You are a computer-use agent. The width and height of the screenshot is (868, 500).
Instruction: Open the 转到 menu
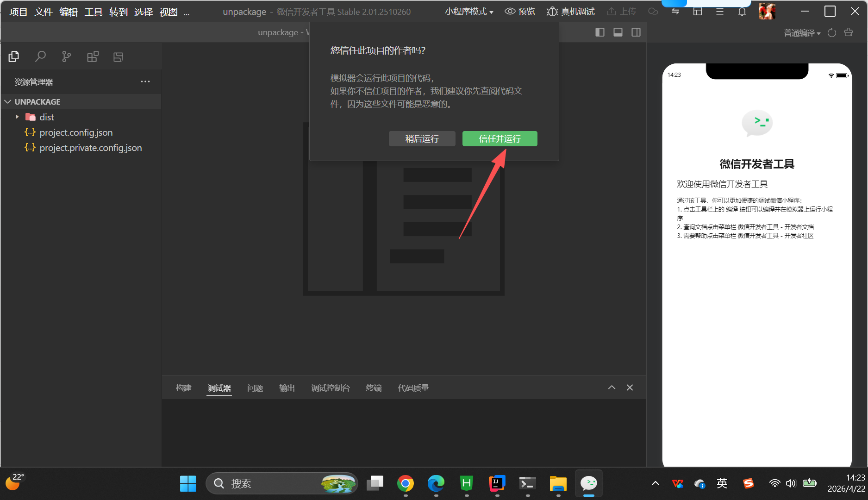coord(119,12)
